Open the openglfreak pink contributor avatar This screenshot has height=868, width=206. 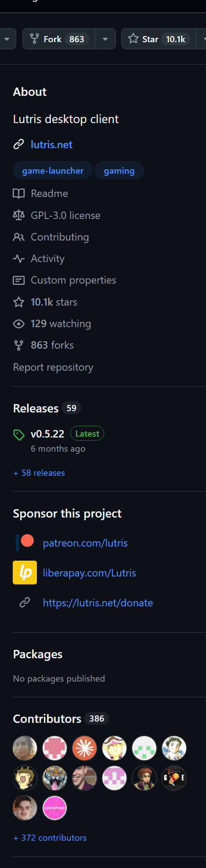tap(54, 808)
